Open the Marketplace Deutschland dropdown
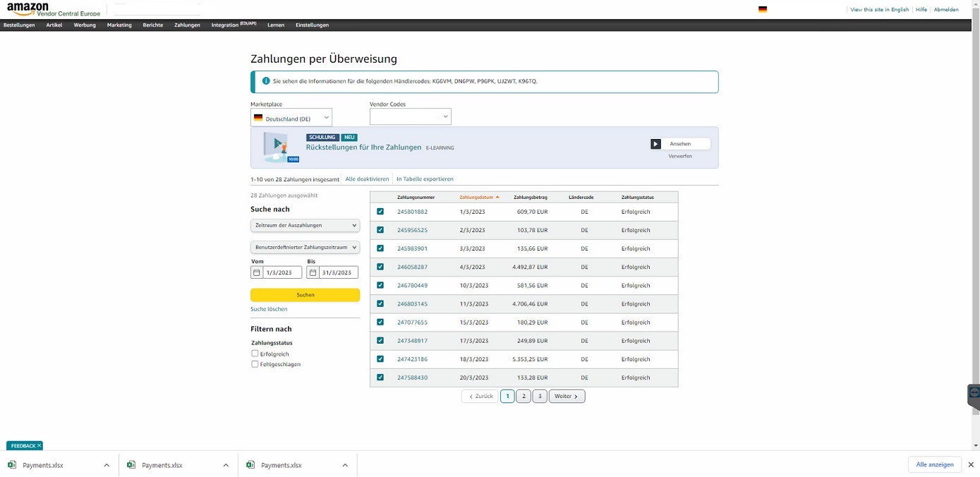980x477 pixels. (291, 118)
